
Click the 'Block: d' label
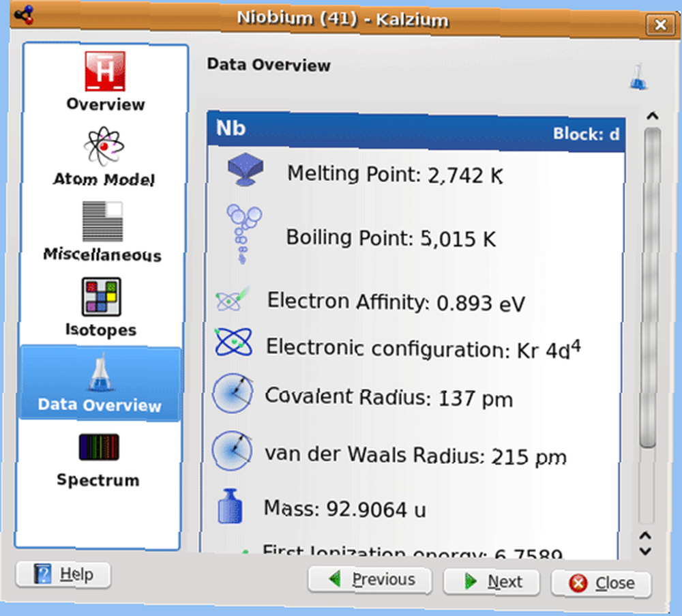[586, 134]
